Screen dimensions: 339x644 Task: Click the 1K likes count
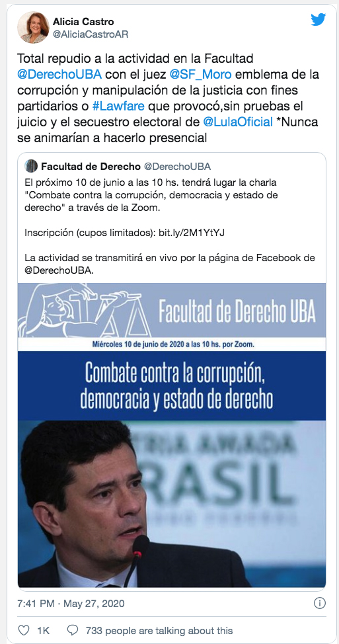[x=43, y=631]
